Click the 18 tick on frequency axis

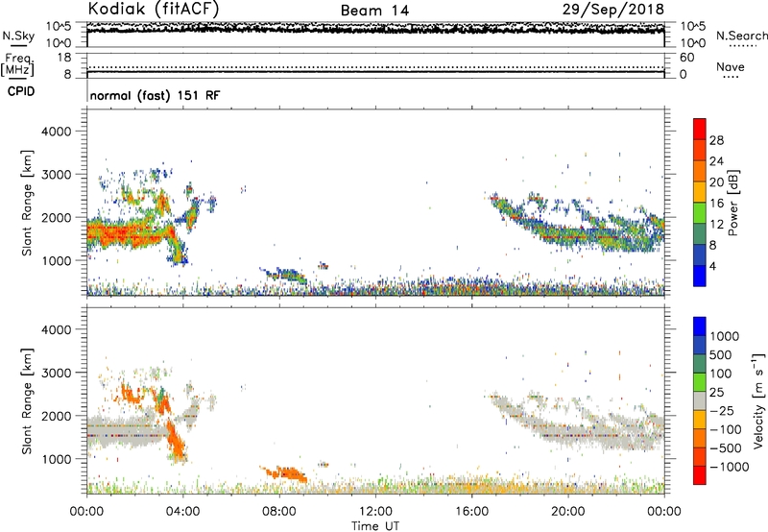pos(64,58)
